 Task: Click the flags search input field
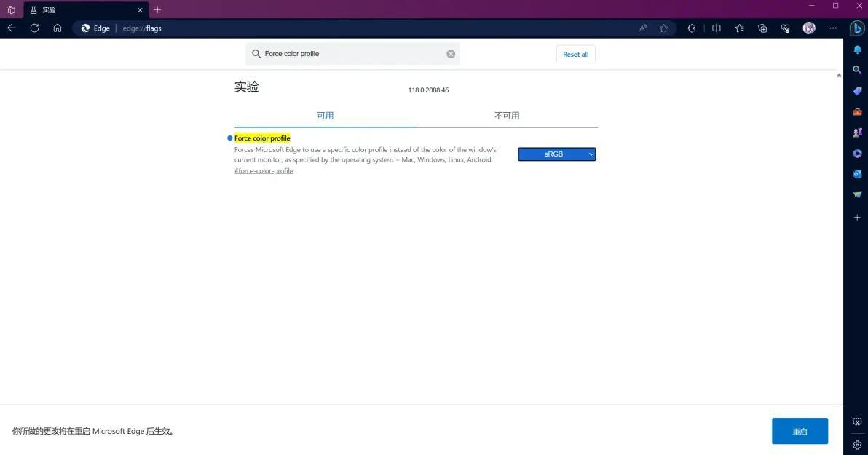(350, 54)
